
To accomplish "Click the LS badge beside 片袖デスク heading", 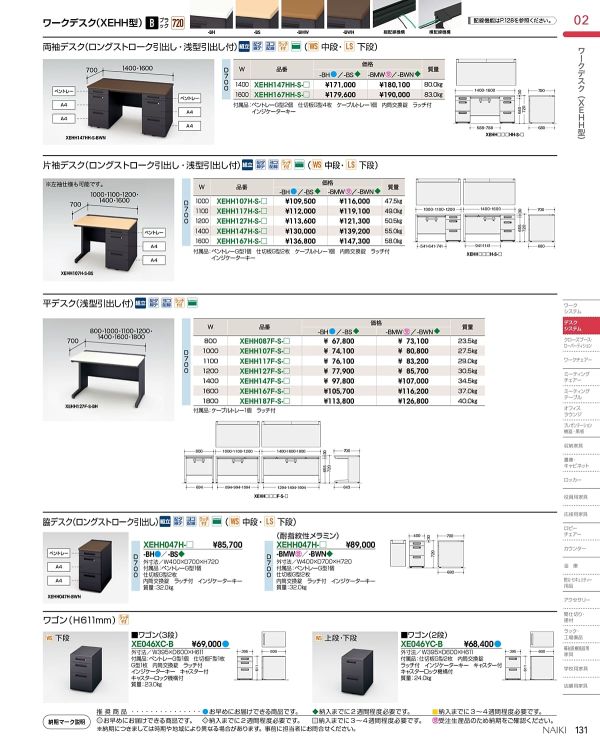I will (349, 165).
